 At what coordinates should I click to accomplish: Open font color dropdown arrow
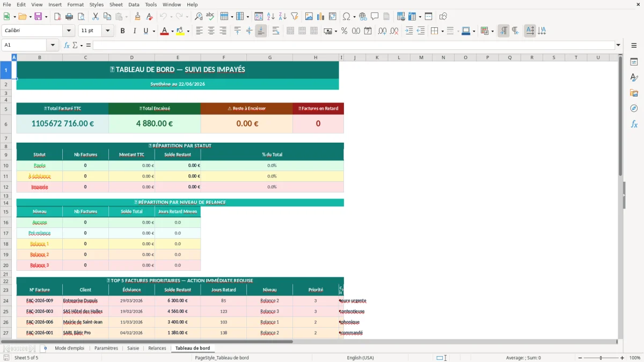pos(172,31)
